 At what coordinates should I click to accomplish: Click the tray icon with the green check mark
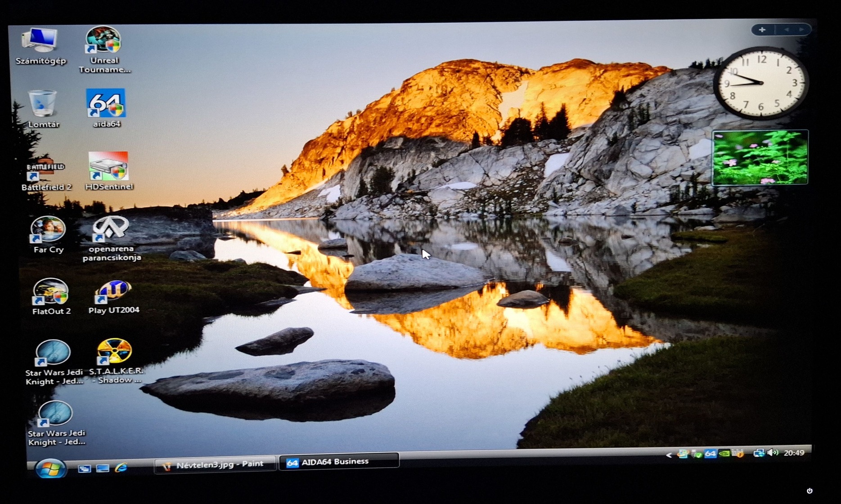click(x=697, y=454)
